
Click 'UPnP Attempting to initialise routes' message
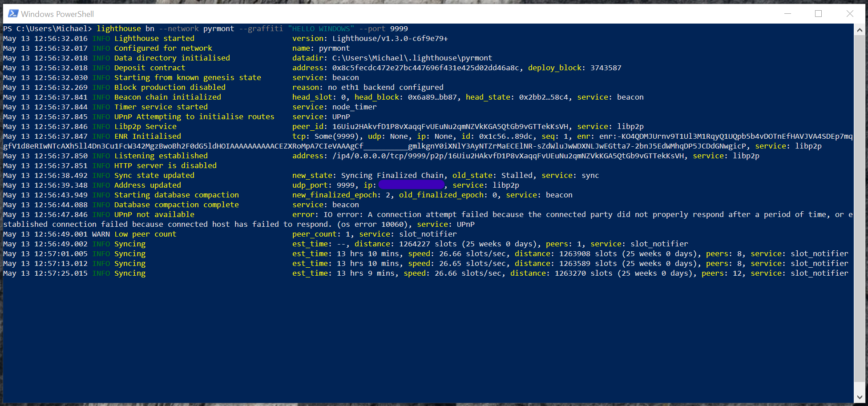tap(194, 117)
